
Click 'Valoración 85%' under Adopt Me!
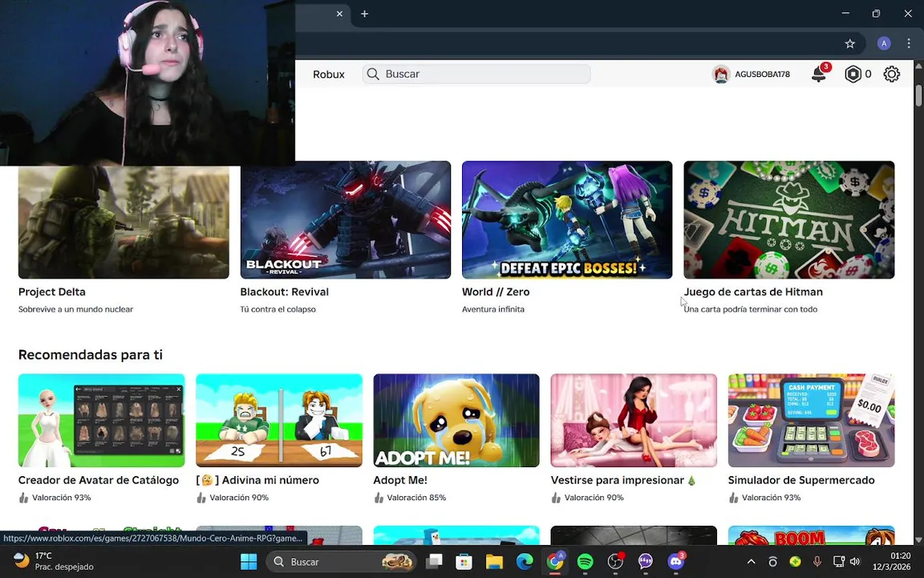(416, 498)
